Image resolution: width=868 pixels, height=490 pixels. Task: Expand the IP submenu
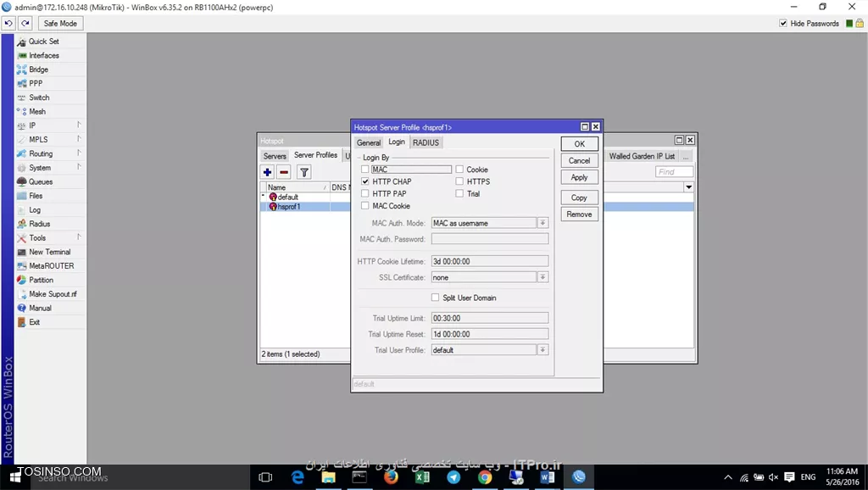coord(50,125)
